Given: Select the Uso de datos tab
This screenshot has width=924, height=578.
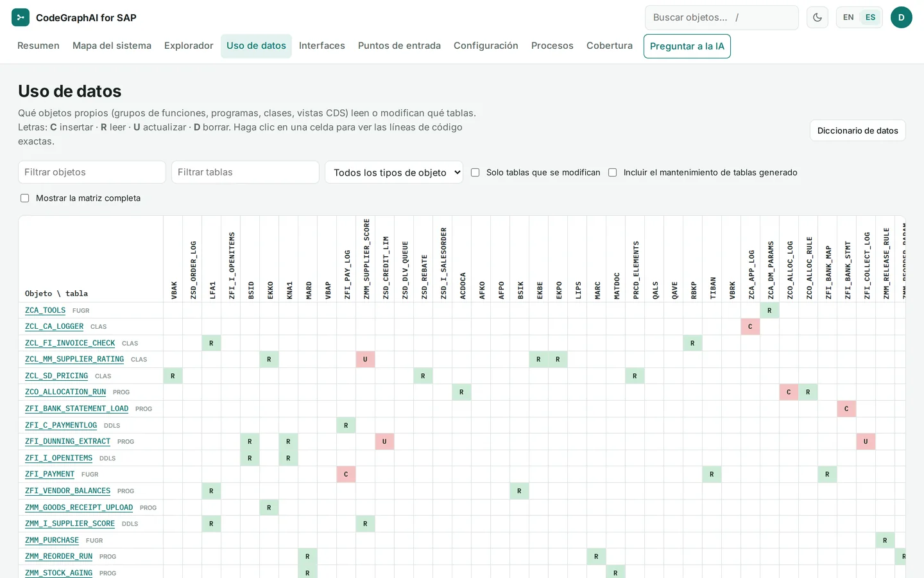Looking at the screenshot, I should pyautogui.click(x=256, y=46).
